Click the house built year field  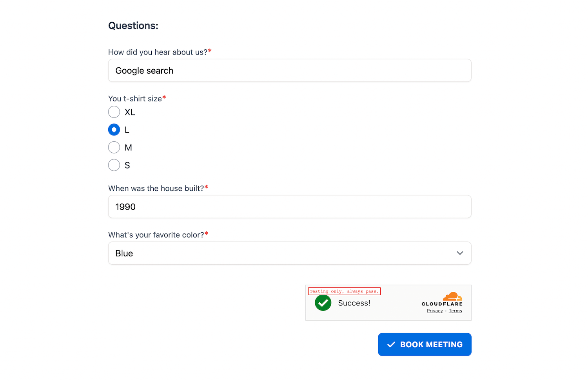point(290,207)
